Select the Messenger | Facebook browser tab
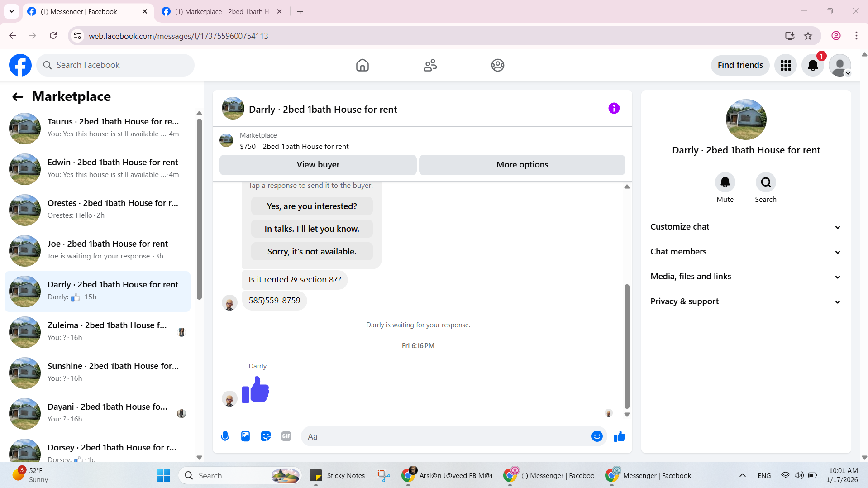868x488 pixels. tap(88, 11)
